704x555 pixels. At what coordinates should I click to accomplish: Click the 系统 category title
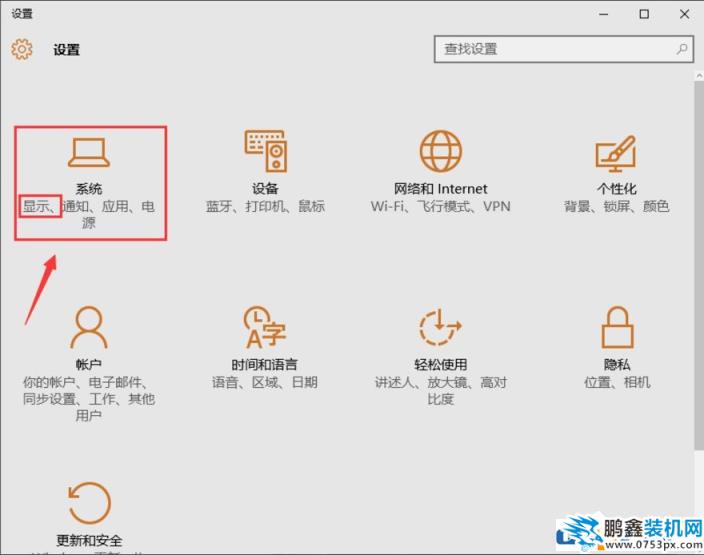click(89, 189)
